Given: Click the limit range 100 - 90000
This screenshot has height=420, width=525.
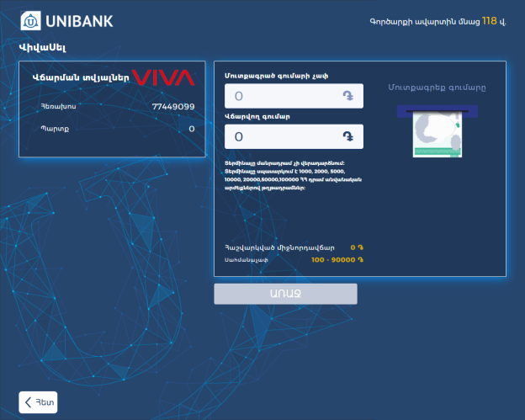Looking at the screenshot, I should [x=337, y=259].
